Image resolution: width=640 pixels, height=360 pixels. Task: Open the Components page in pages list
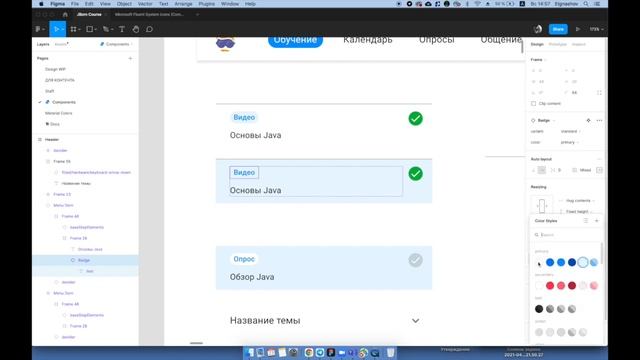click(64, 102)
